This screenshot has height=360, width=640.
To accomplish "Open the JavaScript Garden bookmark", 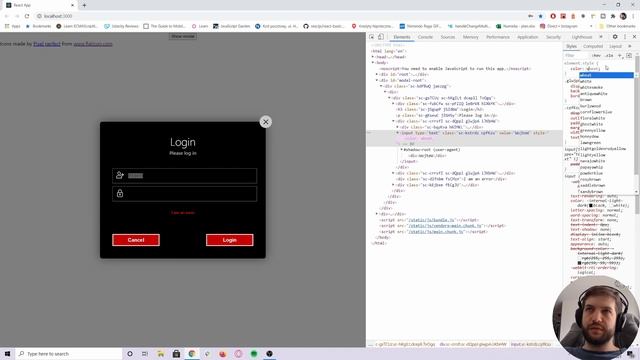I will (231, 26).
